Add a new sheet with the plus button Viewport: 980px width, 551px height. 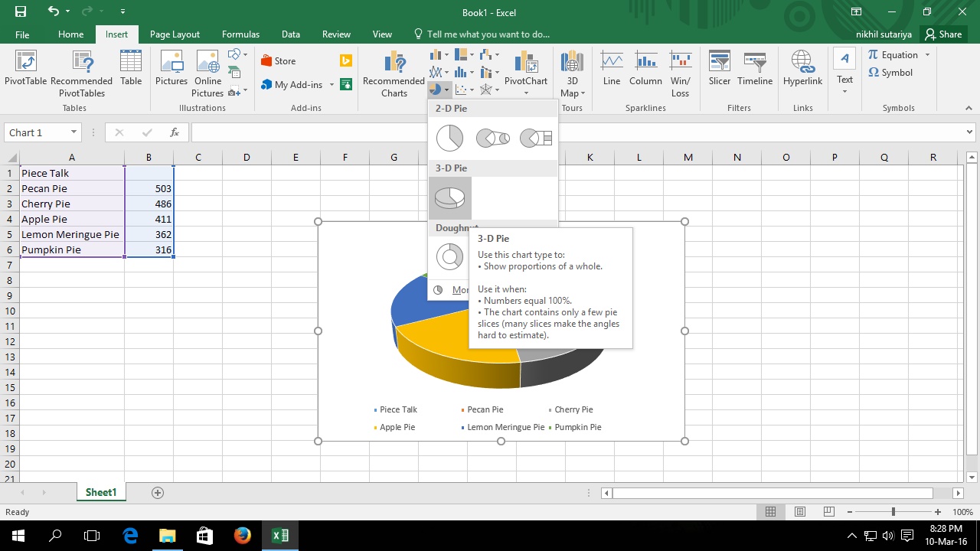pyautogui.click(x=158, y=493)
